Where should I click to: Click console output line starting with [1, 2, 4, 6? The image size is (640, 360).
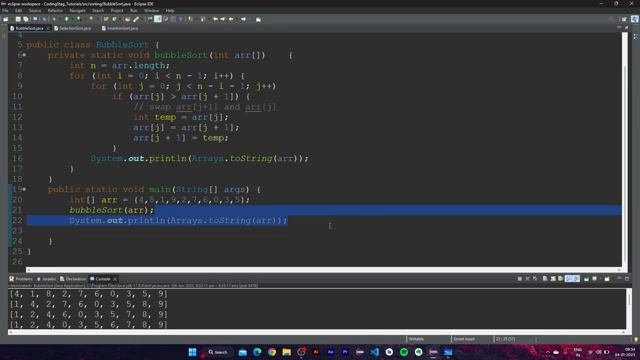click(89, 314)
